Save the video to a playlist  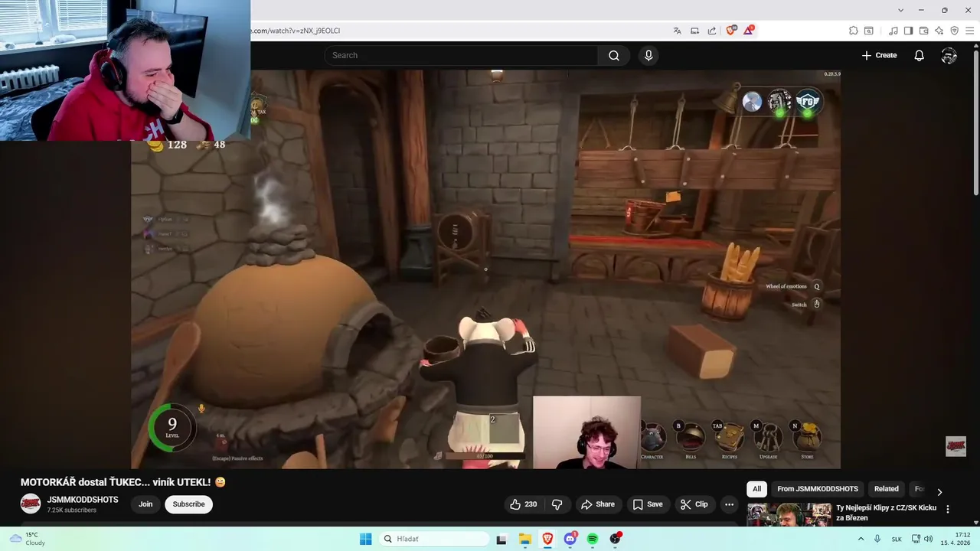click(648, 504)
